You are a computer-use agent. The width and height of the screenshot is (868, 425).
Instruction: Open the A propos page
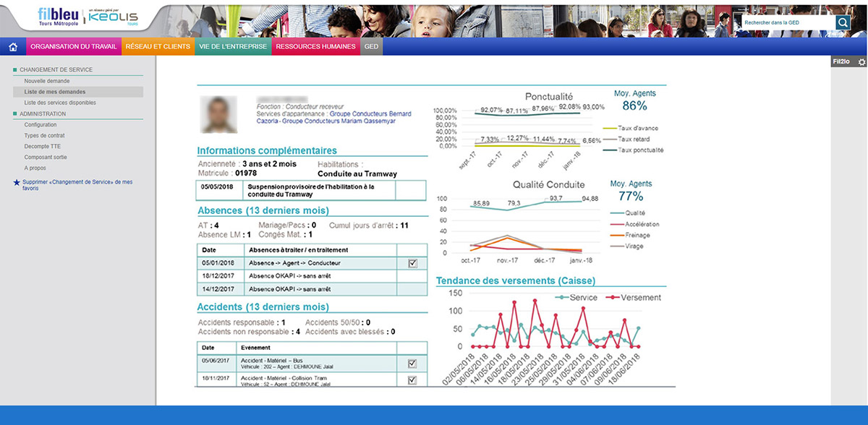35,168
